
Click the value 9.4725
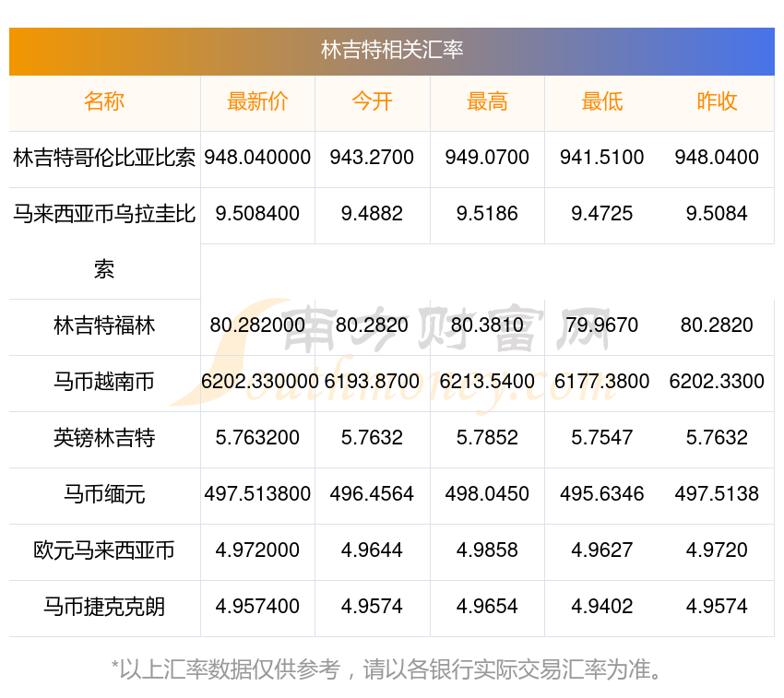coord(602,214)
